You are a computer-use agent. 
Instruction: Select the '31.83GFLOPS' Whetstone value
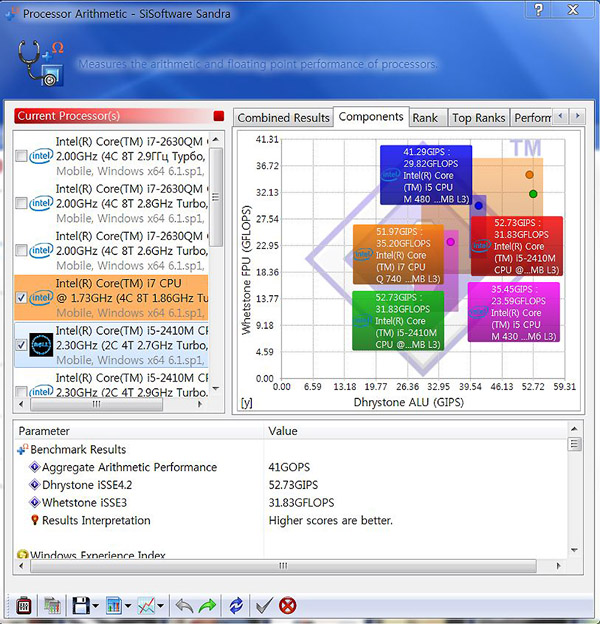(301, 503)
